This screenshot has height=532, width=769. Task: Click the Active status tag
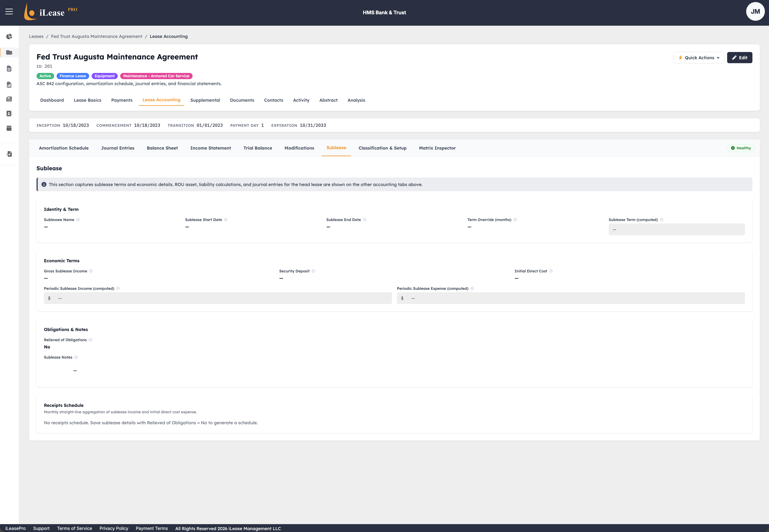[x=45, y=76]
